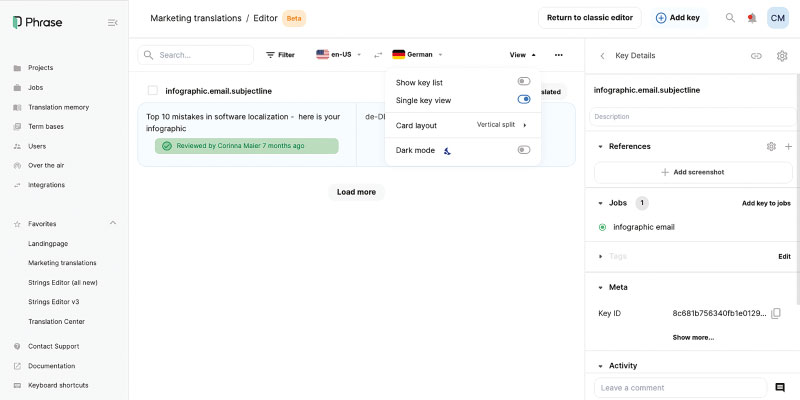The image size is (800, 400).
Task: Expand the Tags section
Action: tap(601, 256)
